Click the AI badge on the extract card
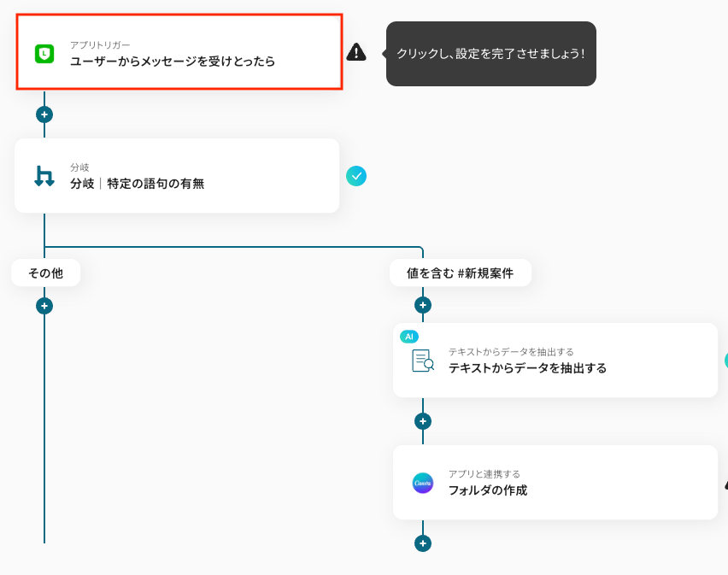Screen dimensions: 728x575 (409, 337)
